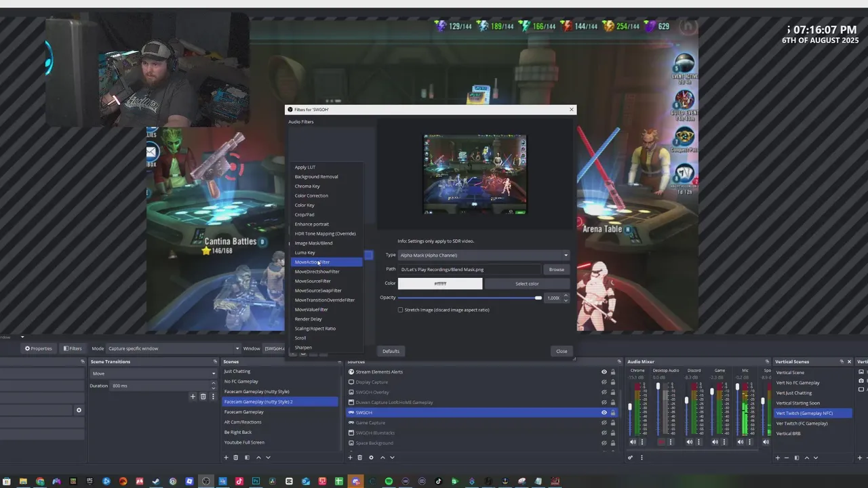This screenshot has height=488, width=868.
Task: Delete selected source with the trash icon
Action: 361,457
